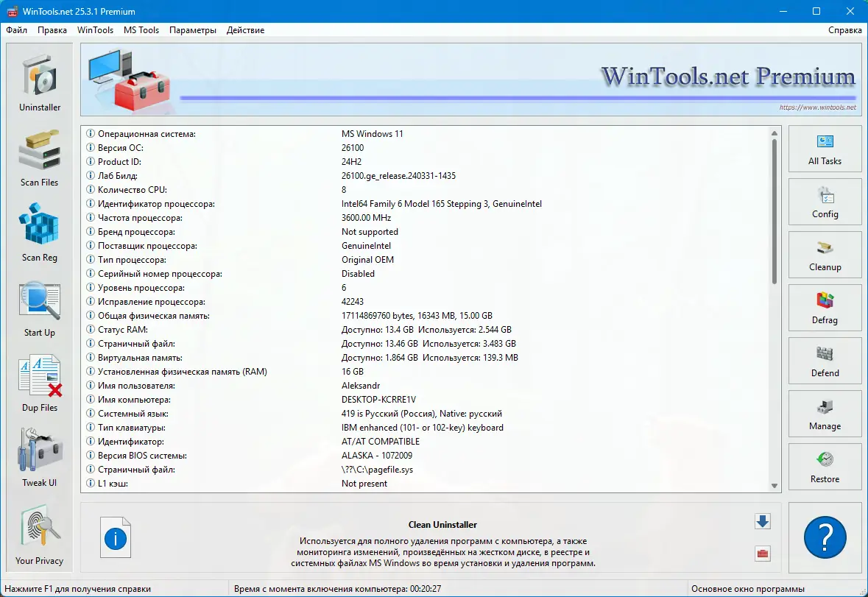
Task: Open the Your Privacy tool
Action: [x=39, y=535]
